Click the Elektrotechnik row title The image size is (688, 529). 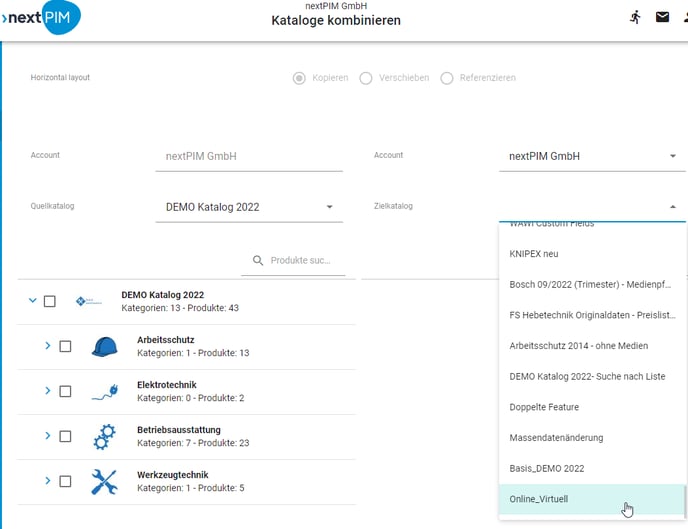pyautogui.click(x=167, y=385)
